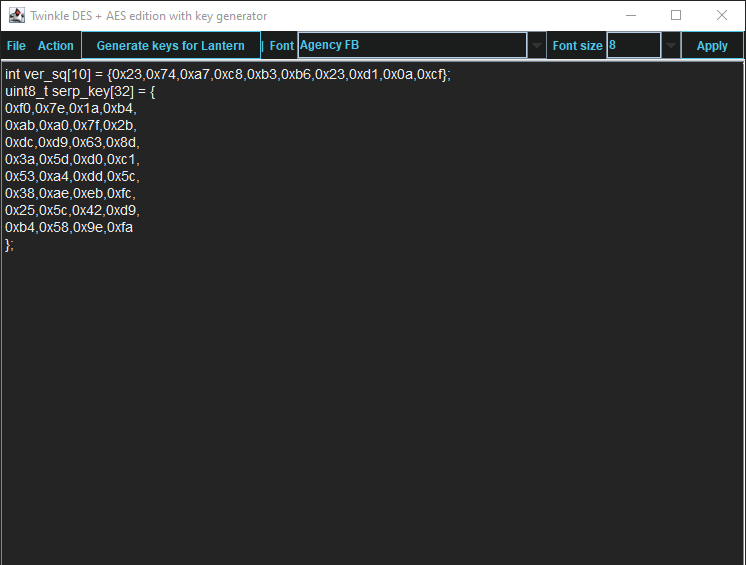Click the line '0xb4,0x58,0x9e,0xfa'
Screen dimensions: 746x565
69,227
